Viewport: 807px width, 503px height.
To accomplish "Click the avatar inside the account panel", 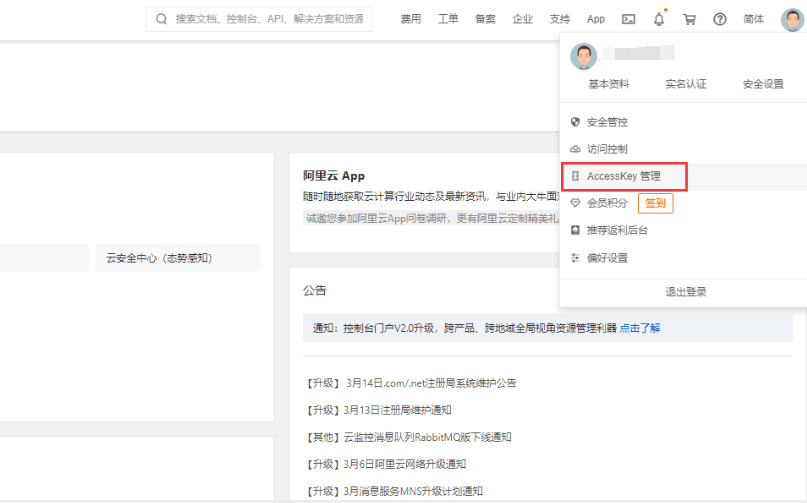I will (x=584, y=56).
